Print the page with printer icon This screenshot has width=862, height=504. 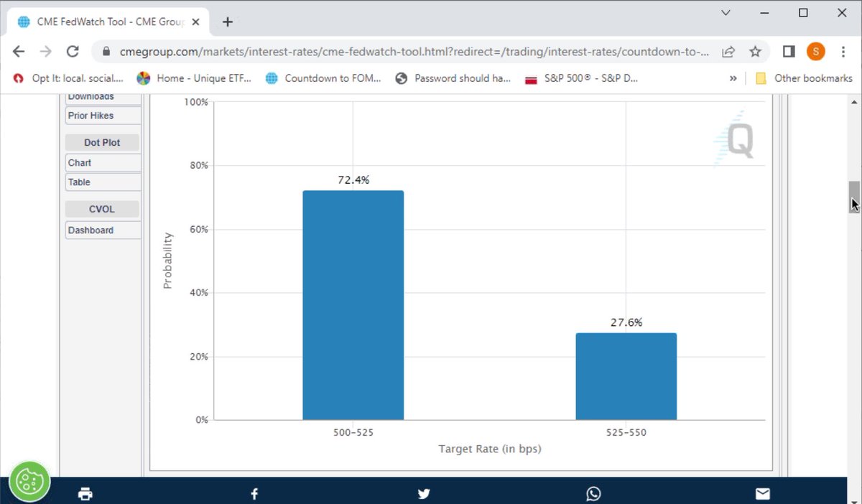tap(85, 493)
